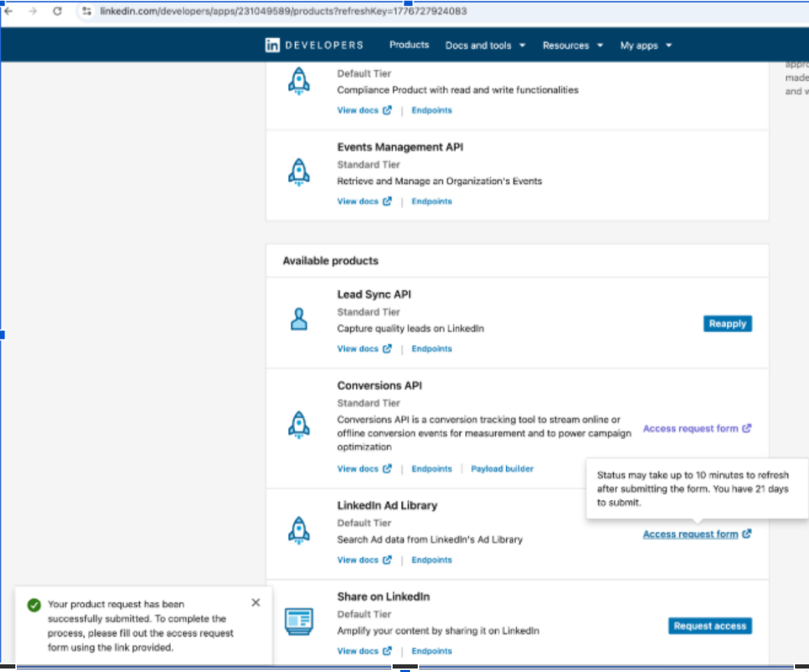Open View docs for Share on LinkedIn
The image size is (809, 672).
point(364,651)
